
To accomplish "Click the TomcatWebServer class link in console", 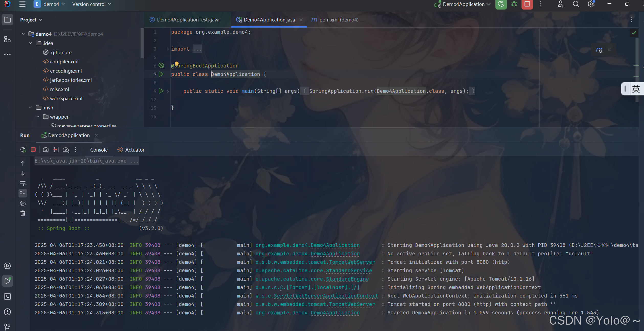I will pos(352,262).
